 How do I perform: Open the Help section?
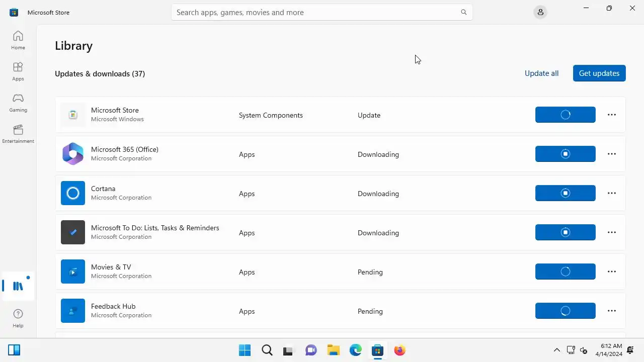click(x=18, y=318)
